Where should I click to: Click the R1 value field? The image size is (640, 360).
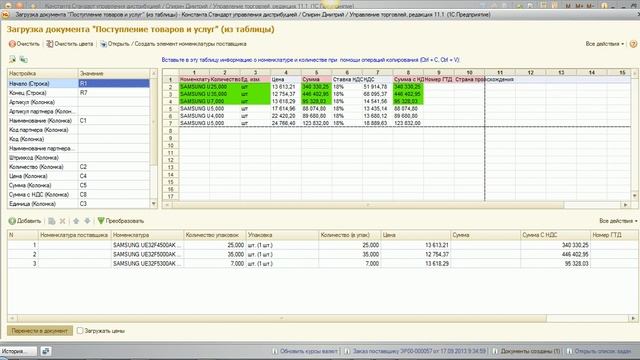click(114, 83)
